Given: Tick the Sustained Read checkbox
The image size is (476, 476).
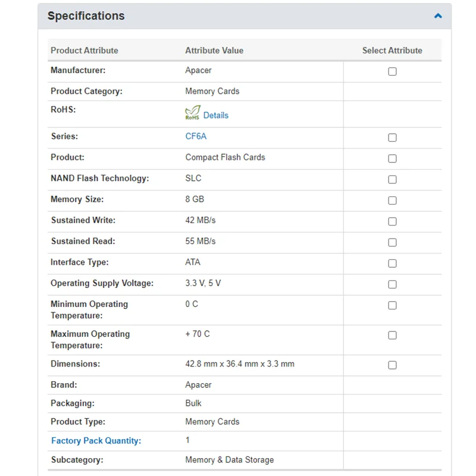Looking at the screenshot, I should [392, 242].
